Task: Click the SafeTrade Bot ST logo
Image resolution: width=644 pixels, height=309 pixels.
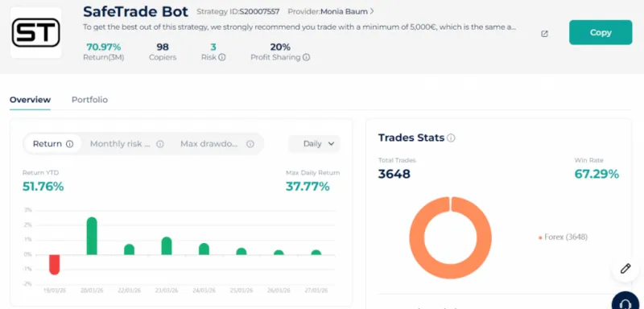Action: [x=35, y=32]
